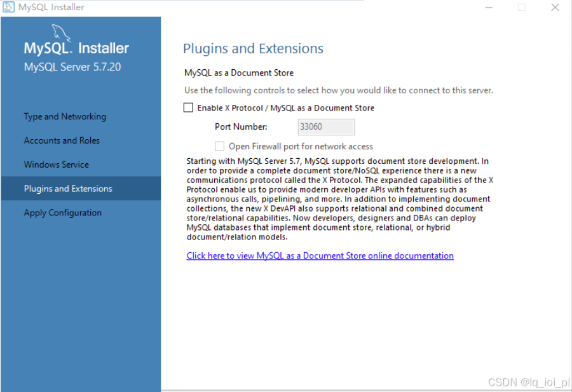Click the MySQL Server 5.7.20 version text
Viewport: 572px width, 392px height.
[72, 67]
